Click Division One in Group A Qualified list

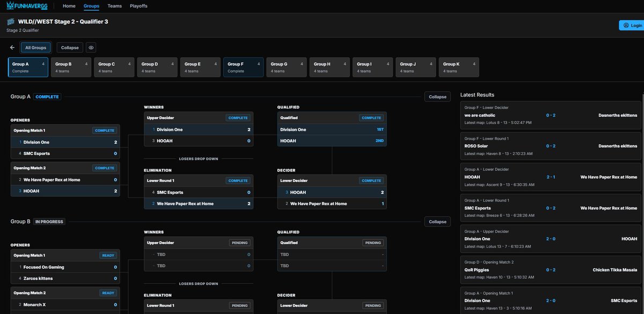pos(332,130)
